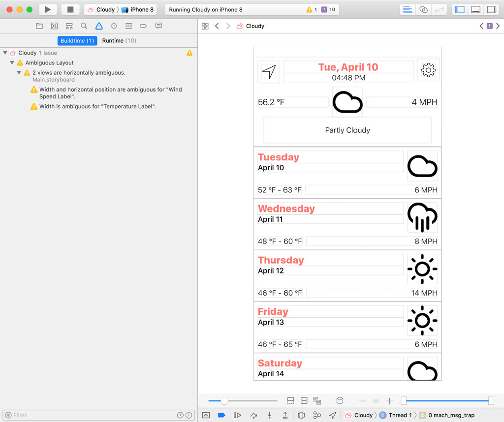504x422 pixels.
Task: Open the Project navigator folder icon
Action: tap(39, 26)
